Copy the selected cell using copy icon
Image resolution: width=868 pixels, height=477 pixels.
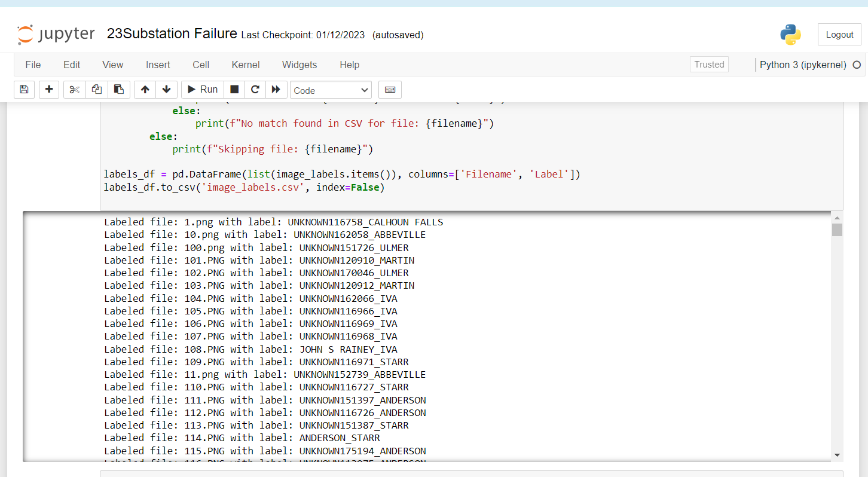97,89
